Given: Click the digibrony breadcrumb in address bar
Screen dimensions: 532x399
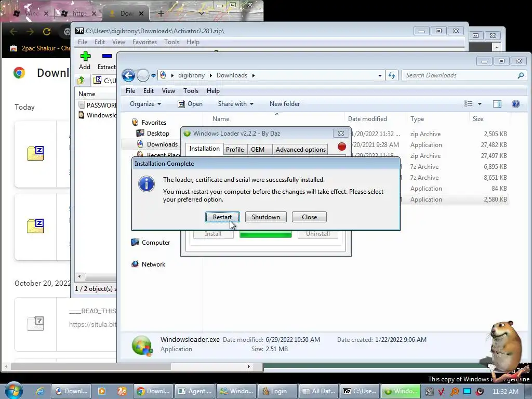Looking at the screenshot, I should click(x=191, y=75).
